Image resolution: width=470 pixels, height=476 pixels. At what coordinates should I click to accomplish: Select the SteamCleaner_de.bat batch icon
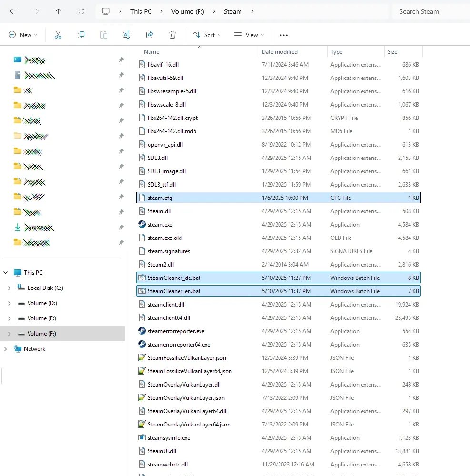pyautogui.click(x=142, y=278)
